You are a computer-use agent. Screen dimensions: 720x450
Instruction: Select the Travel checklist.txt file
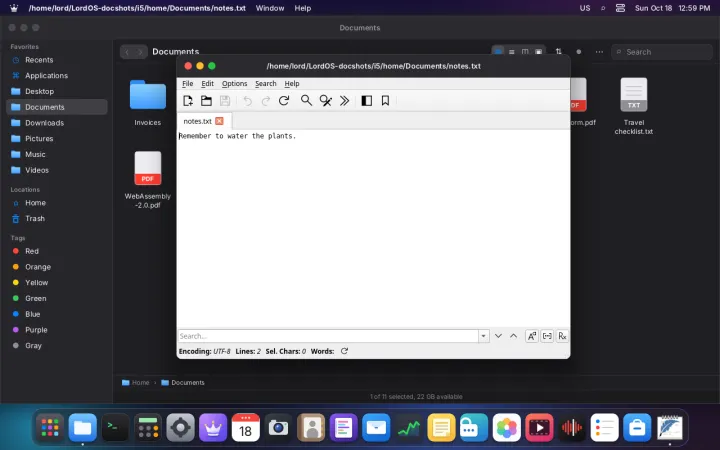[634, 106]
